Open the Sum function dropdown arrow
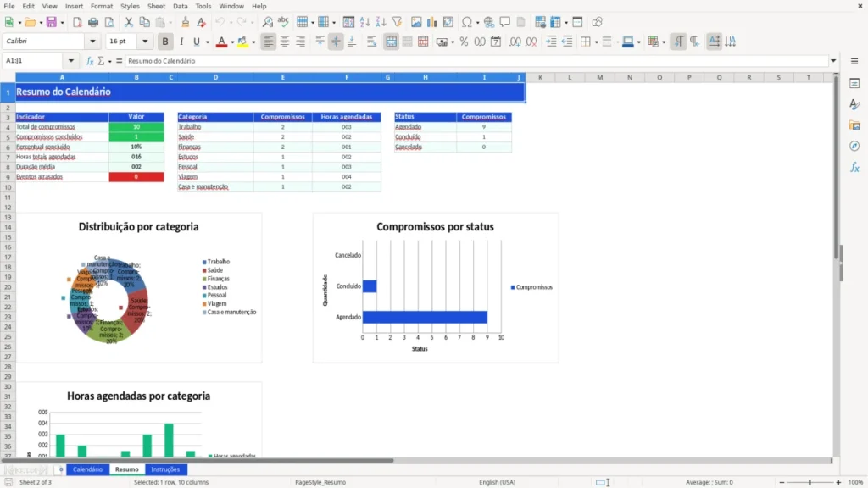The image size is (868, 488). point(109,61)
